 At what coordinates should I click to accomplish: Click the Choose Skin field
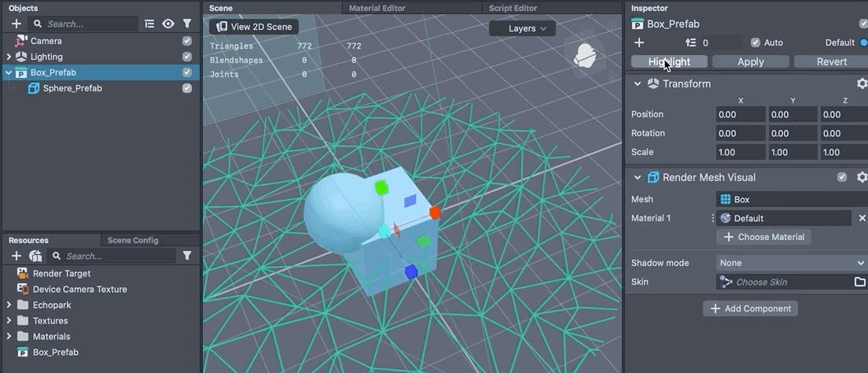coord(785,282)
